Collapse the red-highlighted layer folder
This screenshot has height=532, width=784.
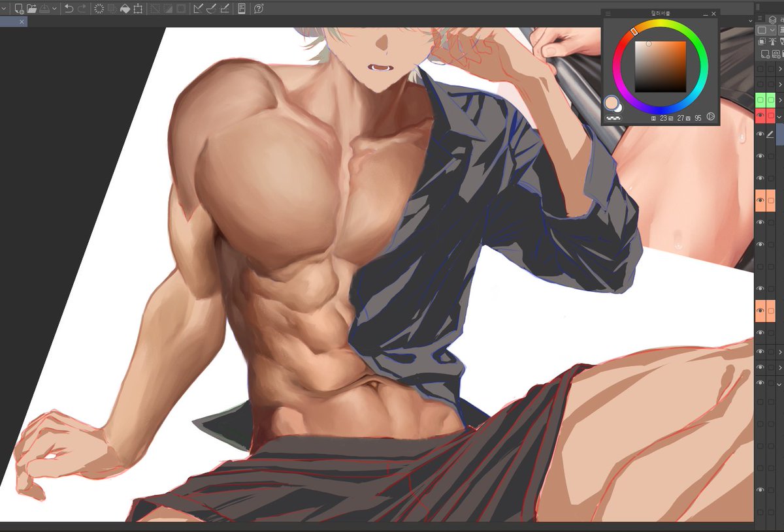[780, 116]
